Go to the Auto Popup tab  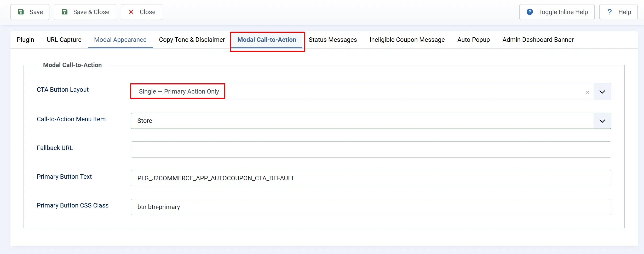pos(473,40)
